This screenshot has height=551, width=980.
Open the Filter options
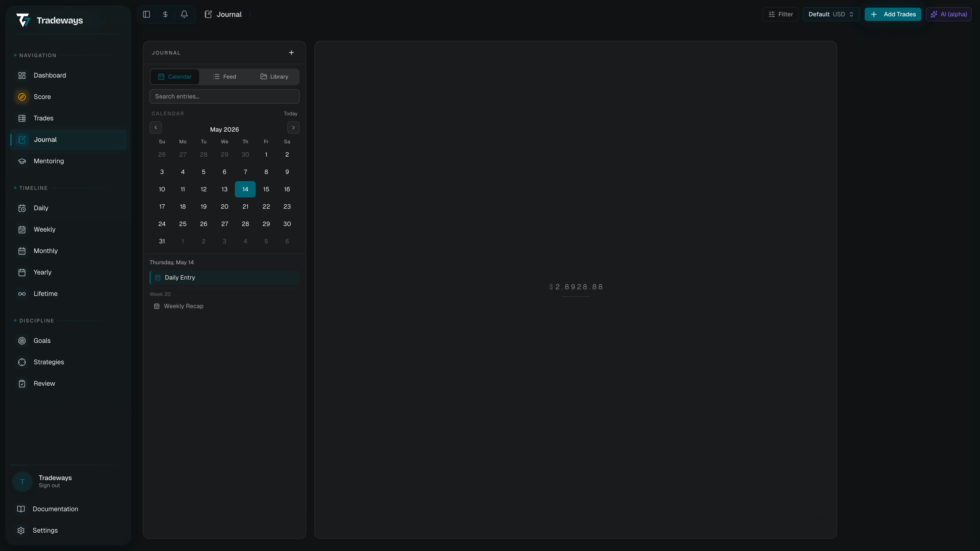coord(781,15)
